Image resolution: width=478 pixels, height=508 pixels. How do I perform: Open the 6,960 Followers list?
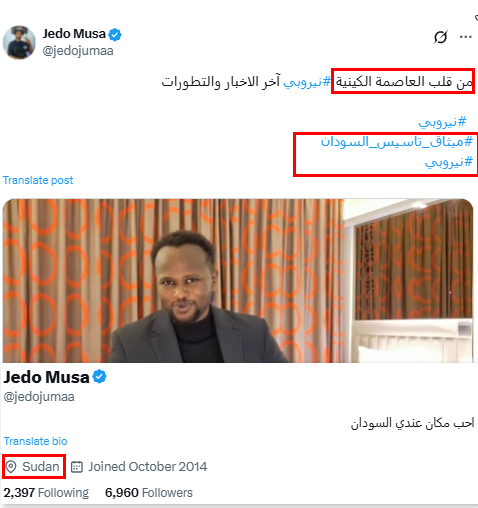pyautogui.click(x=149, y=493)
